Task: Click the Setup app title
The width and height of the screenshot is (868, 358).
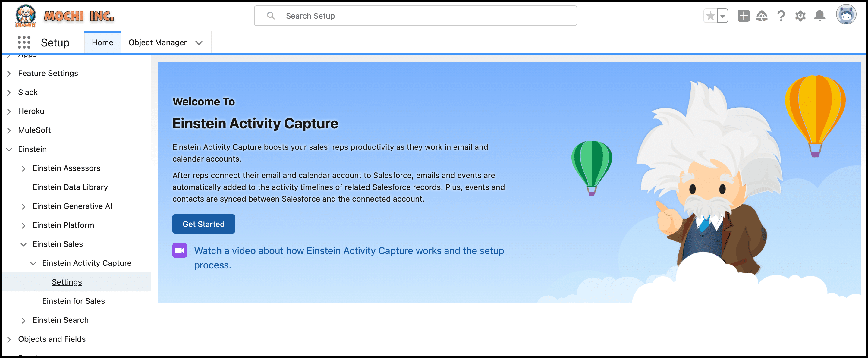Action: [55, 42]
